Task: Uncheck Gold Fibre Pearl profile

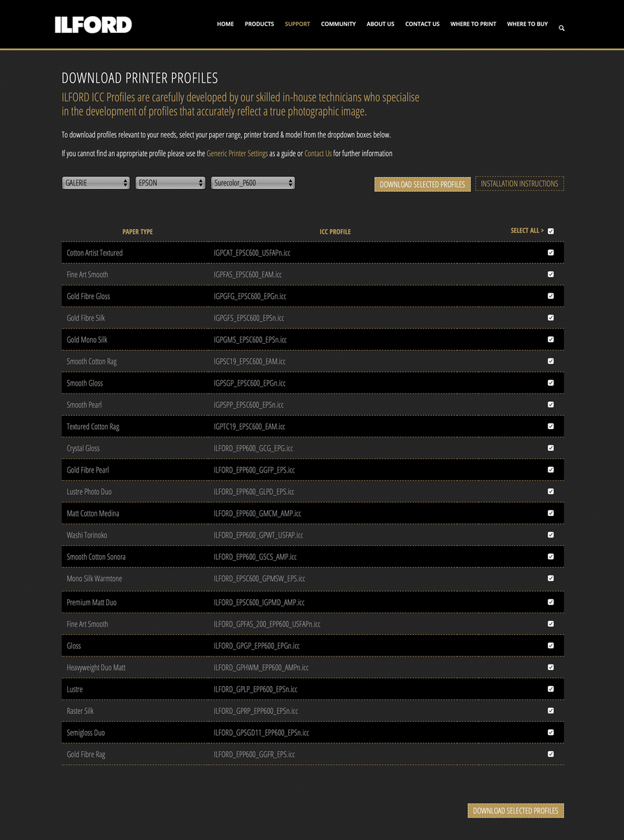Action: (551, 470)
